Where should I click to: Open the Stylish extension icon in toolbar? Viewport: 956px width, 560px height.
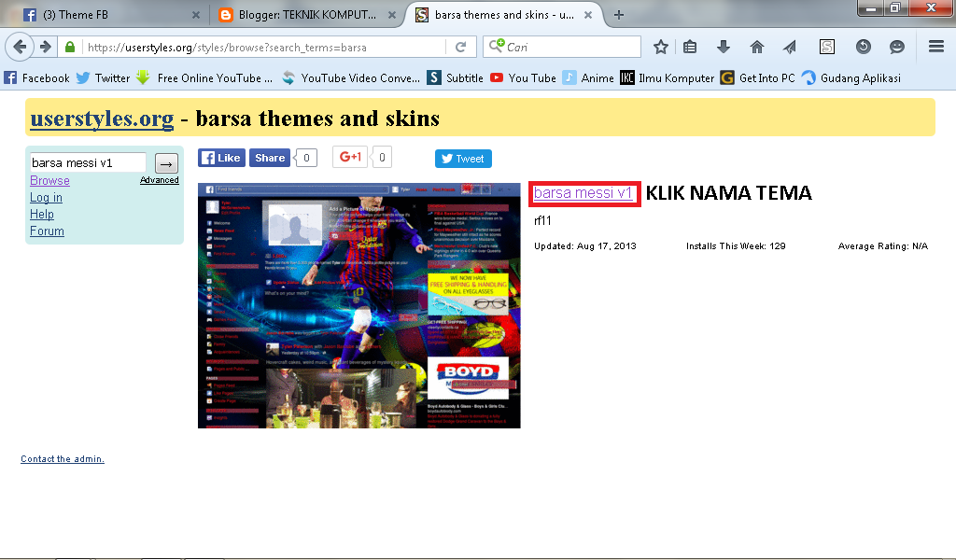point(827,47)
